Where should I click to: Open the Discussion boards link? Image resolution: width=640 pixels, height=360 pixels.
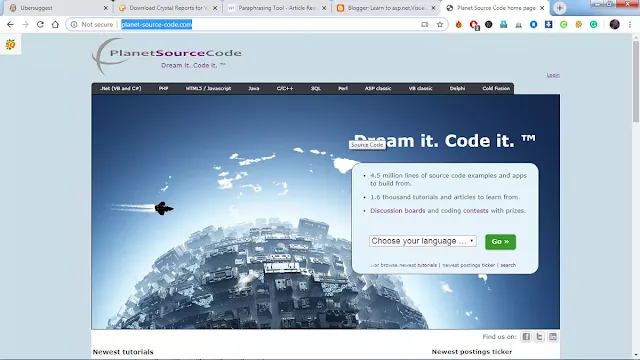398,211
